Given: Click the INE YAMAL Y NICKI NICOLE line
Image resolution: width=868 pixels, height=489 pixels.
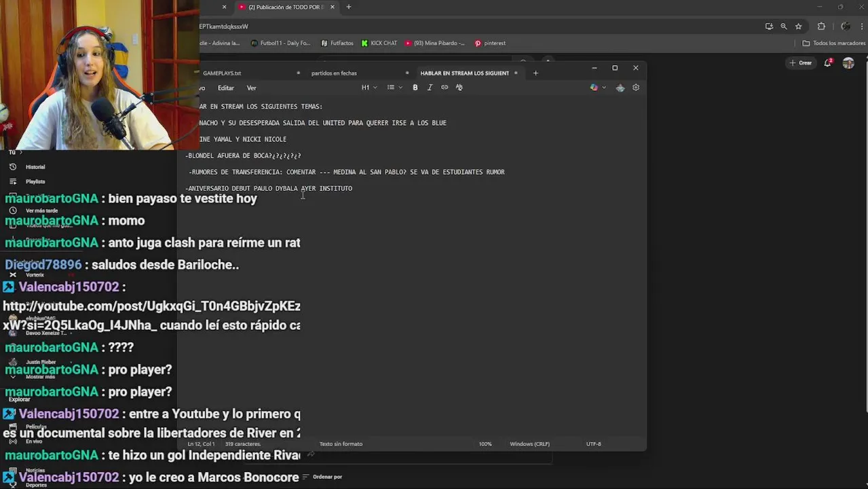Looking at the screenshot, I should 242,139.
